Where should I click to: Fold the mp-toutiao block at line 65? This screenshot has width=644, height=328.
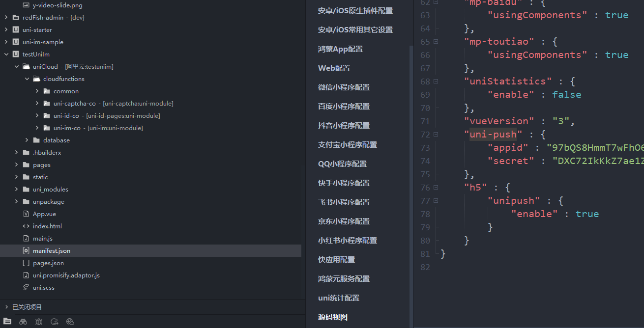(436, 42)
